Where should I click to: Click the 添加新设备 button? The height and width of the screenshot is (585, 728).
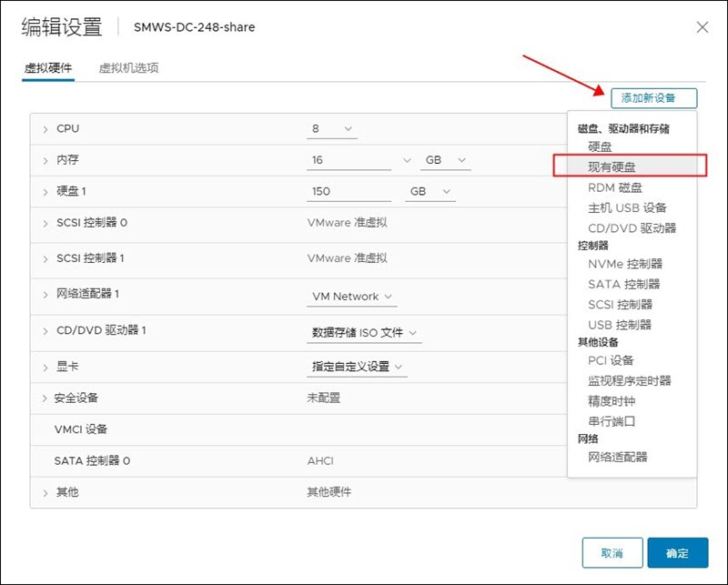tap(654, 98)
